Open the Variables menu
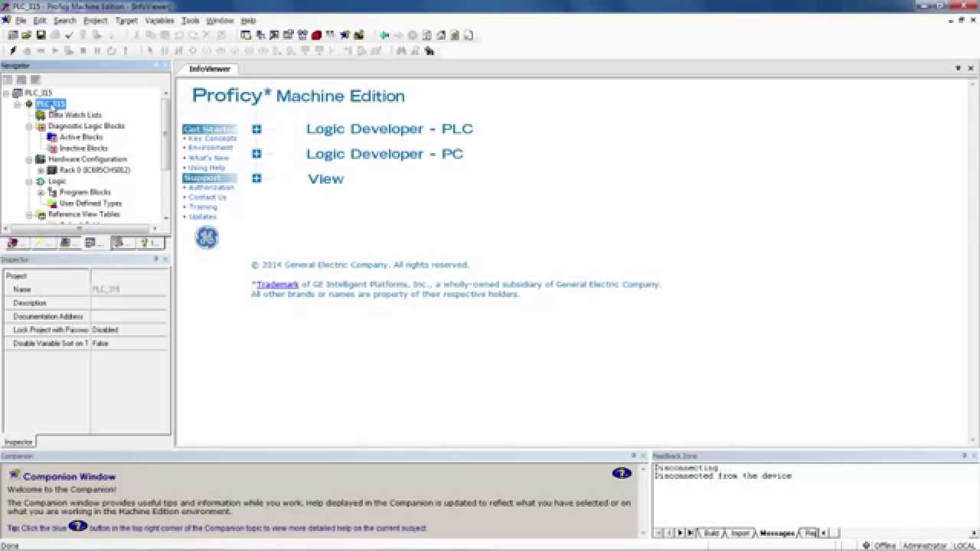 tap(160, 21)
